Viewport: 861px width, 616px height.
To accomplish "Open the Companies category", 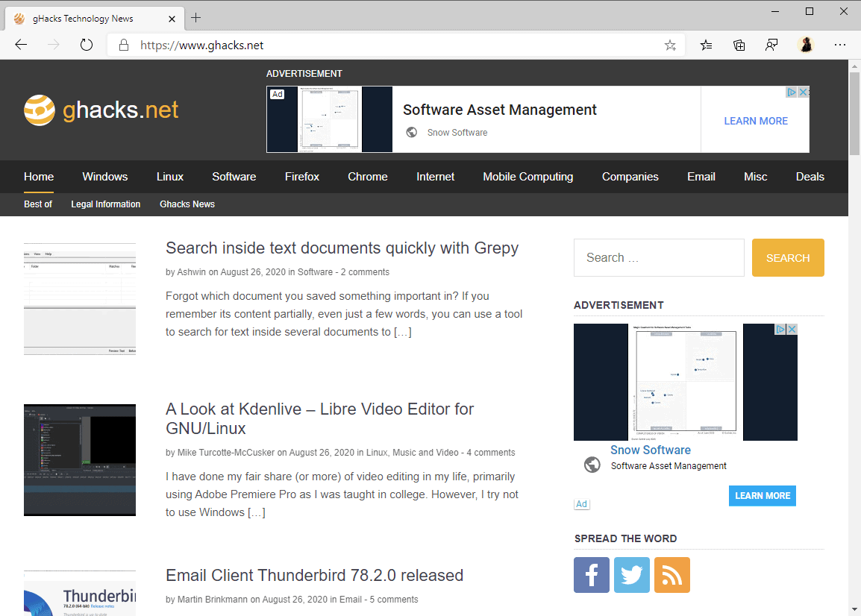I will [x=630, y=177].
